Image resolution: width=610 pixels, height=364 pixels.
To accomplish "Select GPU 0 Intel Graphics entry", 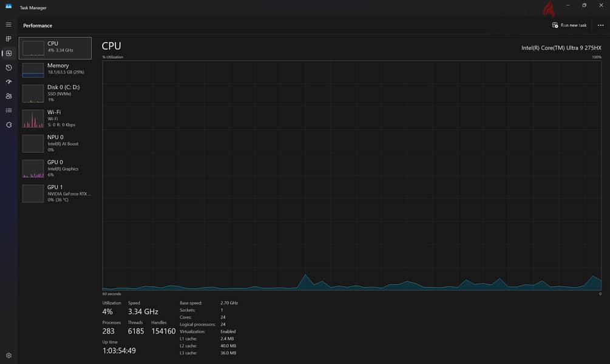I will click(55, 168).
